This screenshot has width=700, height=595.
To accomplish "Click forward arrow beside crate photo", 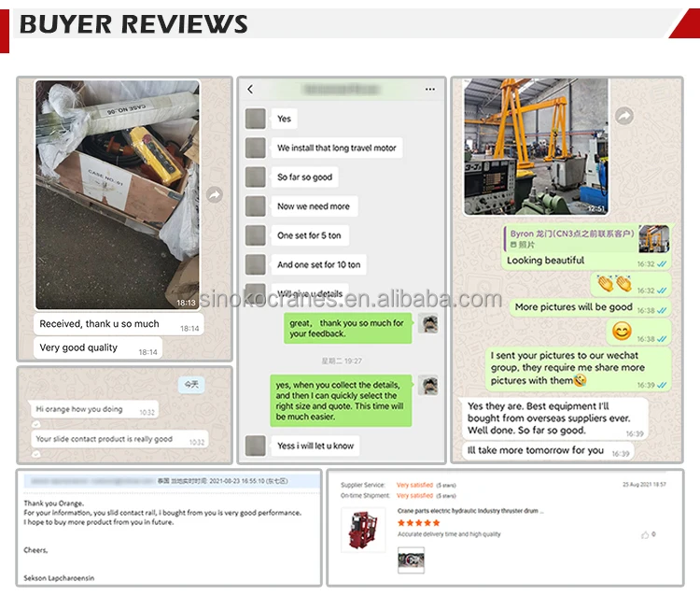I will (215, 195).
